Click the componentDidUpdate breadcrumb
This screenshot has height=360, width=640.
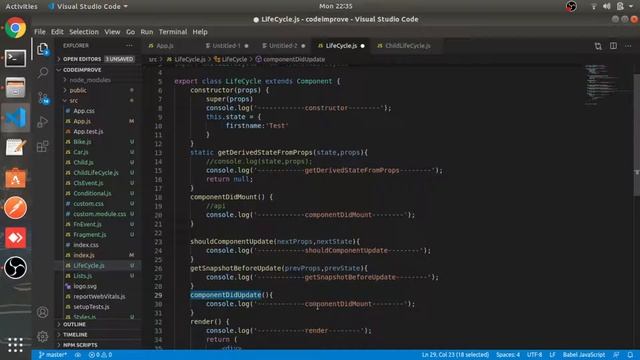[291, 60]
